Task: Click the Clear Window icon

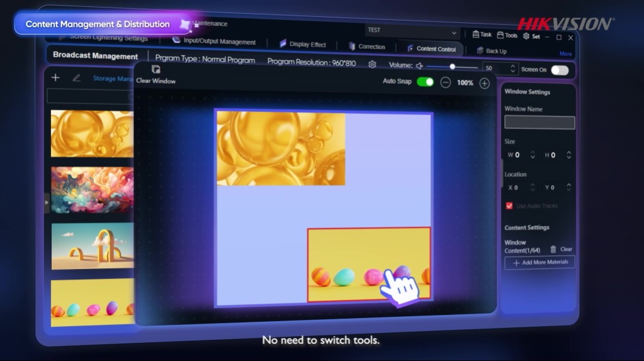Action: [x=156, y=69]
